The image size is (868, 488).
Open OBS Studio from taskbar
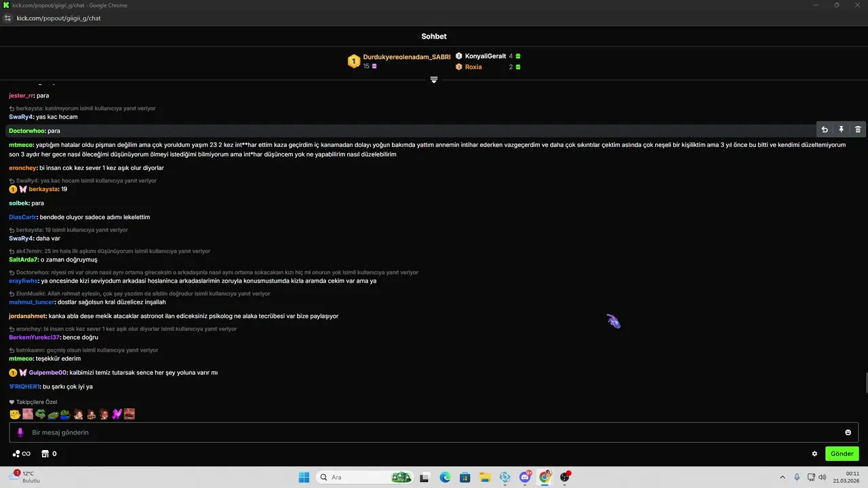(565, 477)
